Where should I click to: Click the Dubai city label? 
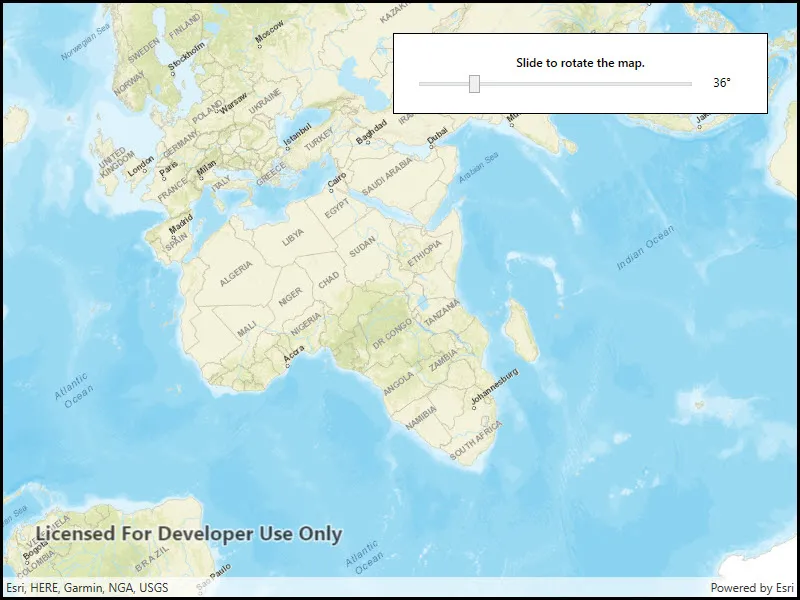coord(437,135)
